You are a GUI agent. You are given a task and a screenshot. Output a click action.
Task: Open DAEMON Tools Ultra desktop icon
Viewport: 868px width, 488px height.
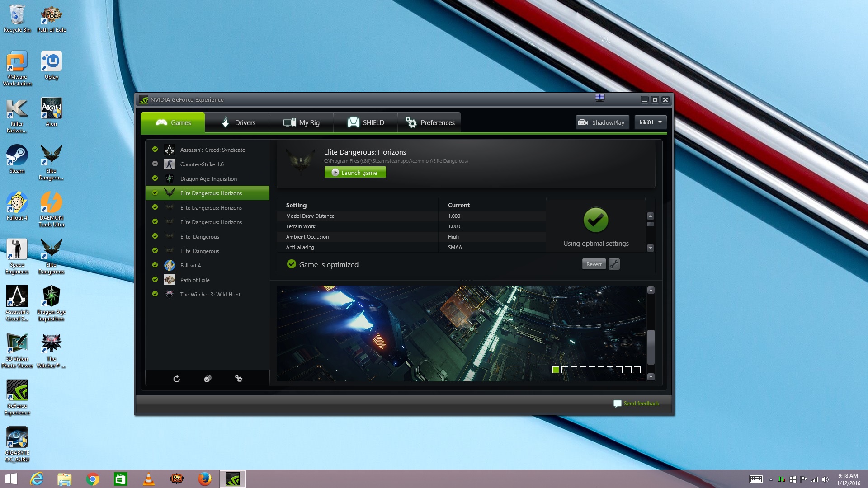[x=52, y=209]
